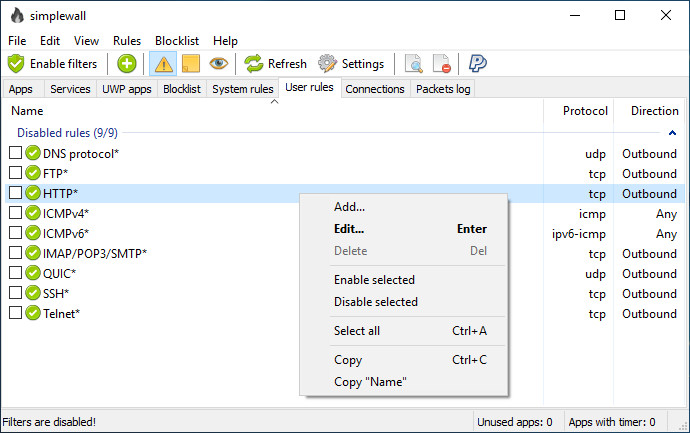This screenshot has height=433, width=690.
Task: Check the DNS protocol rule checkbox
Action: coord(15,154)
